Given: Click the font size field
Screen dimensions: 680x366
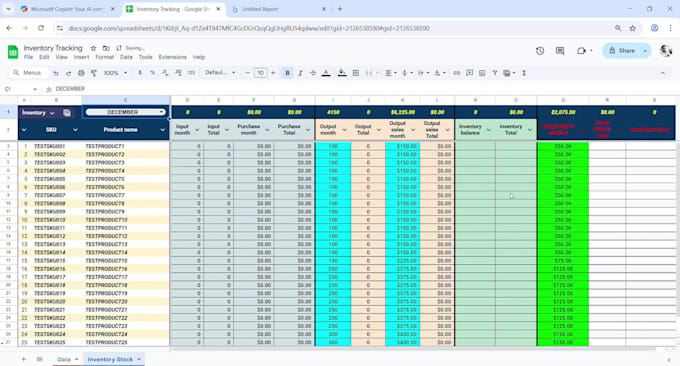Looking at the screenshot, I should [x=260, y=73].
